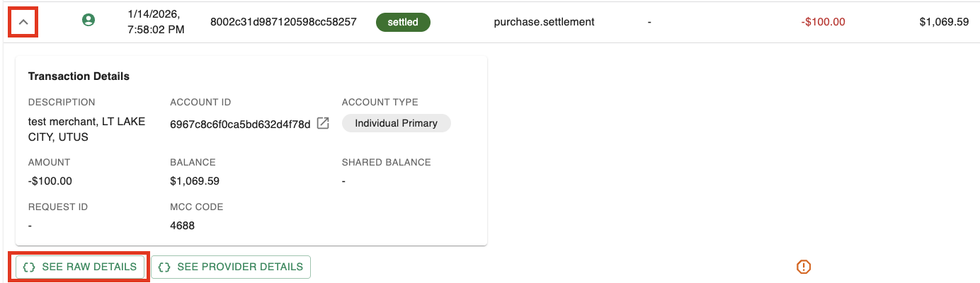Image resolution: width=980 pixels, height=283 pixels.
Task: Select the MCC code value 4688
Action: (182, 226)
